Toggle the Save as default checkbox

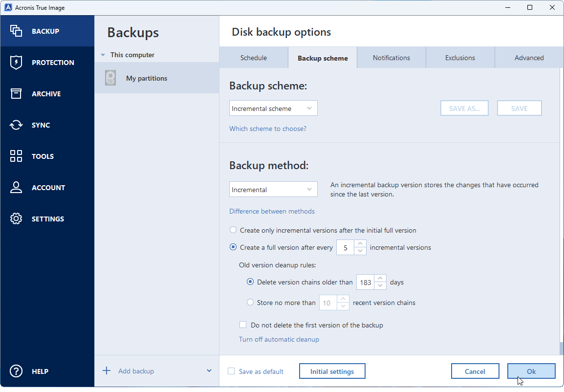tap(231, 371)
